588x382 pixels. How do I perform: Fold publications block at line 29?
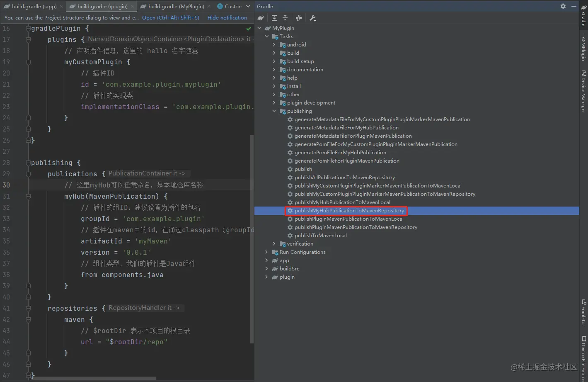28,174
